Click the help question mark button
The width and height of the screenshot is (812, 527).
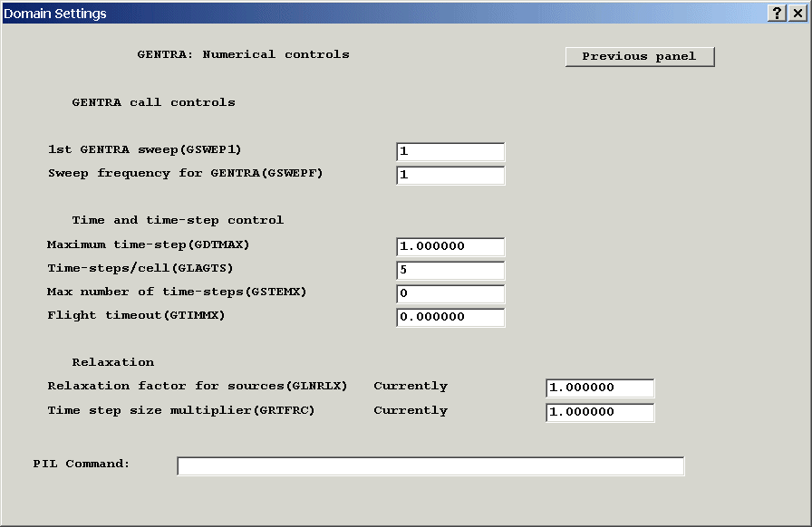click(x=778, y=13)
